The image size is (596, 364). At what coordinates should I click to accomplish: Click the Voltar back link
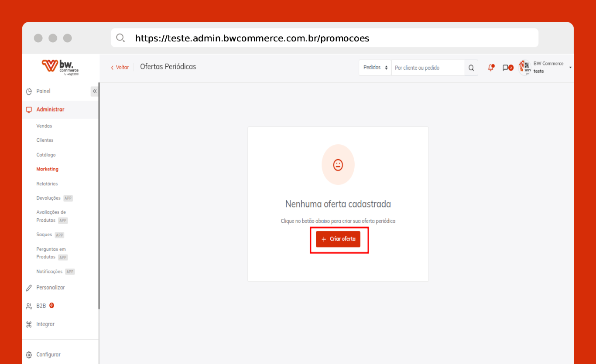120,67
